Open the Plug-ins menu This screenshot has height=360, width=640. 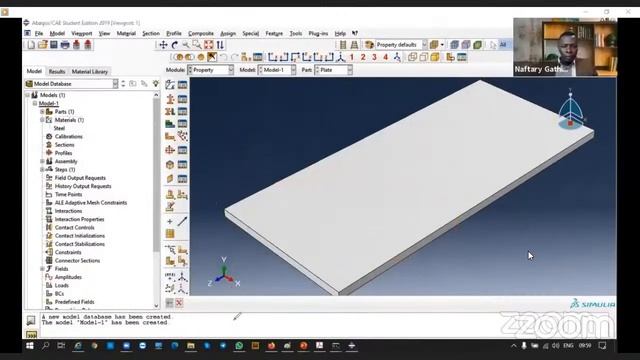(x=318, y=33)
